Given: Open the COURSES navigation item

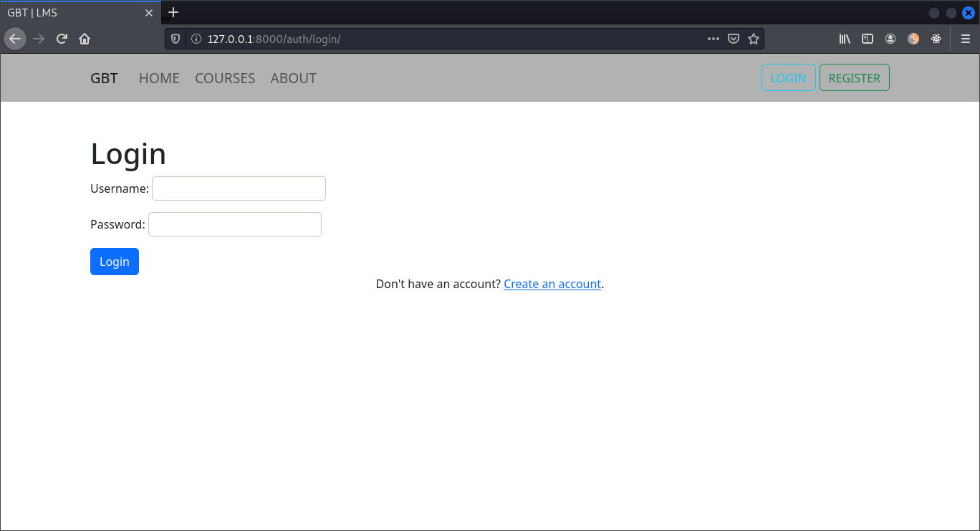Looking at the screenshot, I should pos(225,78).
